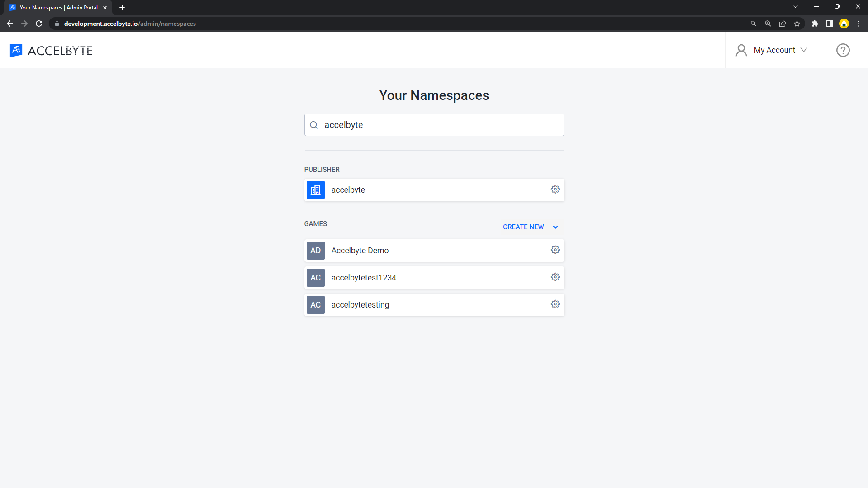Open the accelbyte publisher namespace

click(x=434, y=190)
